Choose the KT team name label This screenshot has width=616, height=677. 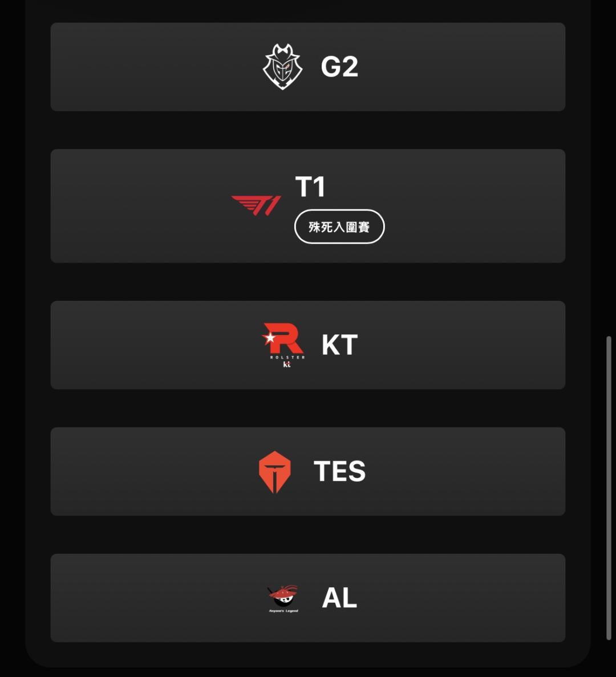pos(339,345)
